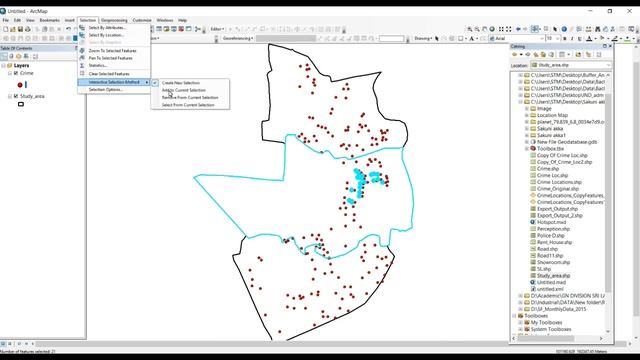Activate the Select Features tool
This screenshot has width=640, height=360.
coord(535,29)
